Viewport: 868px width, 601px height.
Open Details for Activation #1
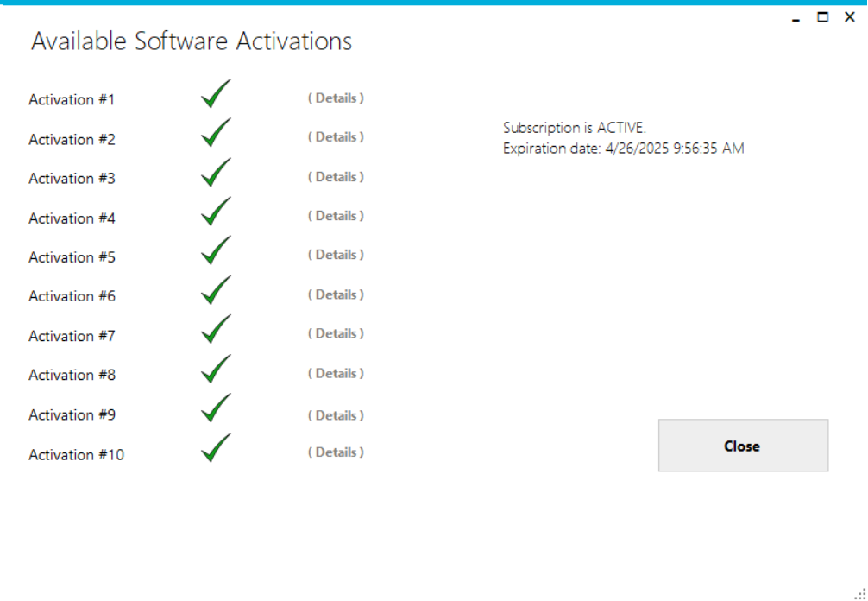click(336, 98)
